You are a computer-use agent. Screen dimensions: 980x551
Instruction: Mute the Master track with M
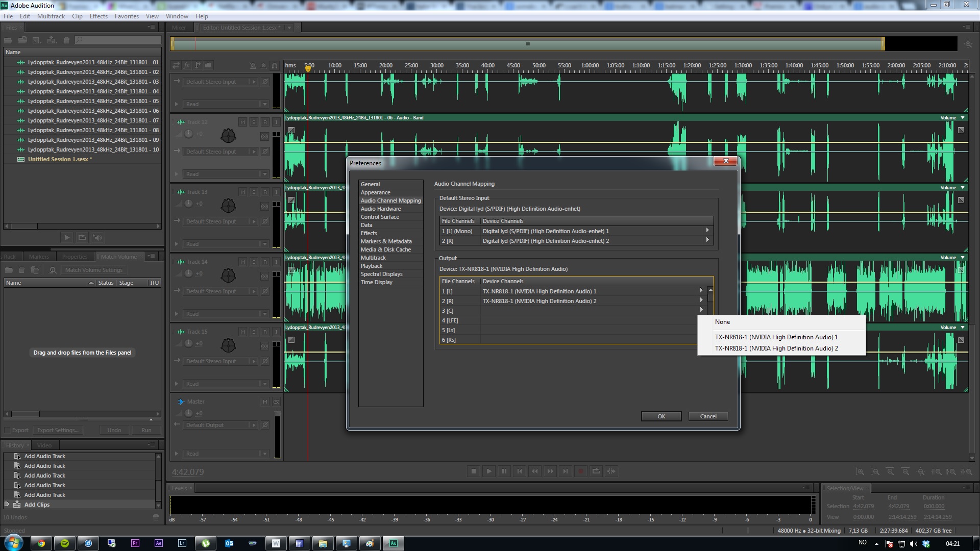[x=265, y=402]
